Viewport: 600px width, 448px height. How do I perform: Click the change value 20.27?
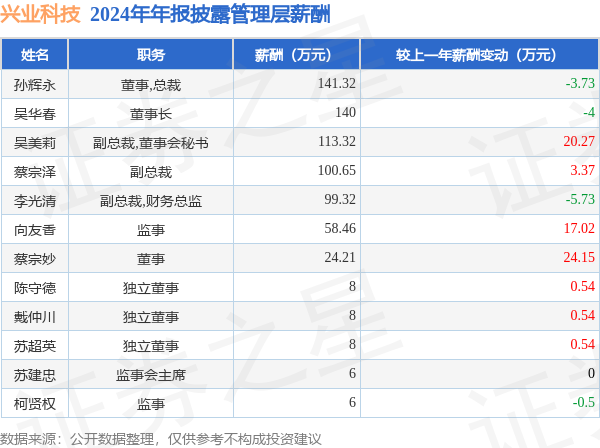[579, 141]
